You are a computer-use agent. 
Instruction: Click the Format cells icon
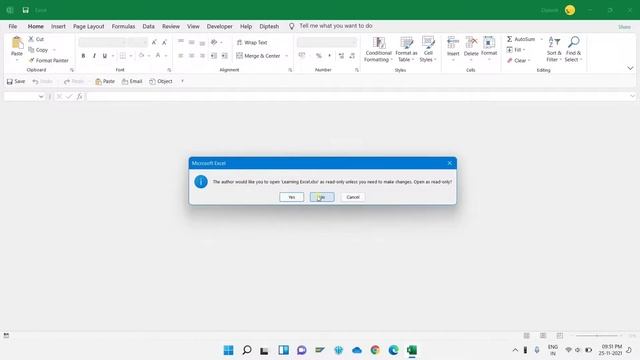click(x=489, y=43)
